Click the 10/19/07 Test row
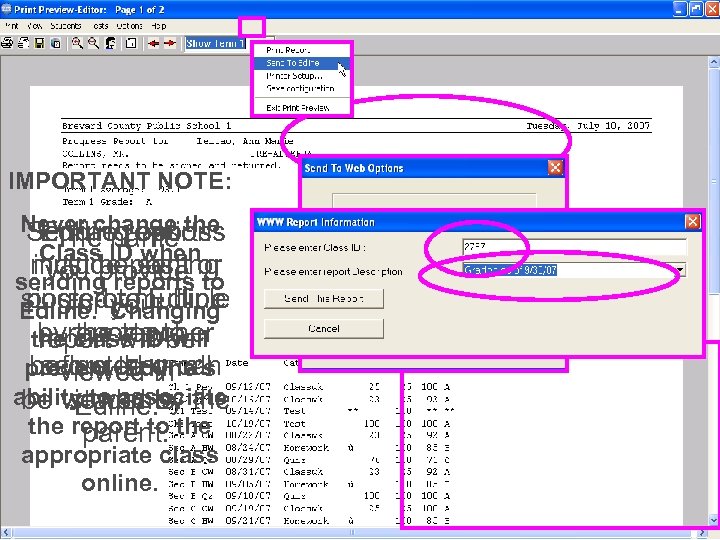This screenshot has width=720, height=540. coord(309,423)
